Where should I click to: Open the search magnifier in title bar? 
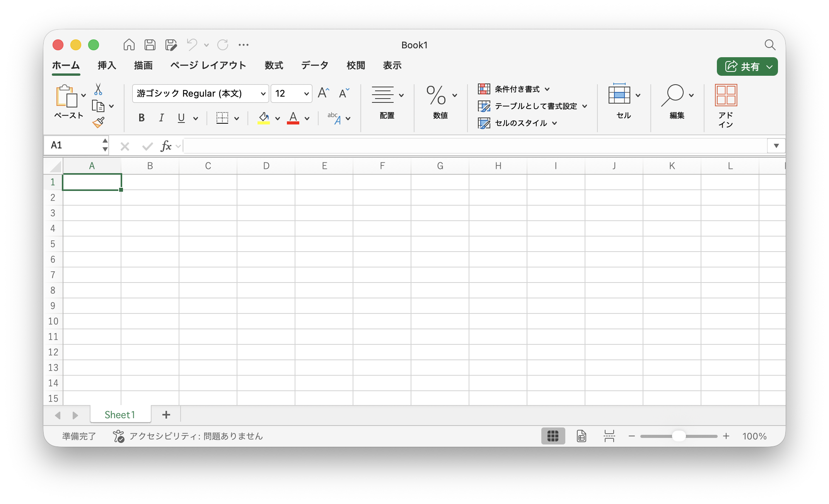coord(770,45)
